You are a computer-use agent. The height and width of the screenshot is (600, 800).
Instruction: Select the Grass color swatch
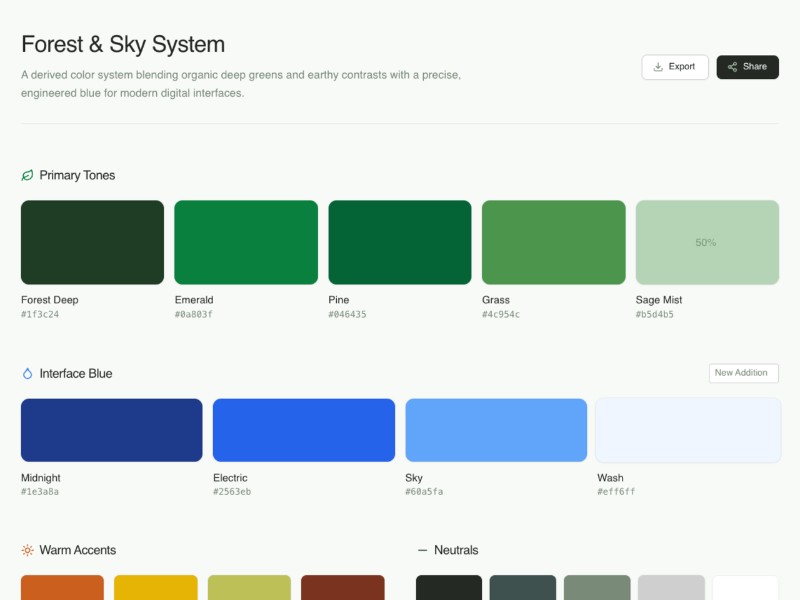553,241
